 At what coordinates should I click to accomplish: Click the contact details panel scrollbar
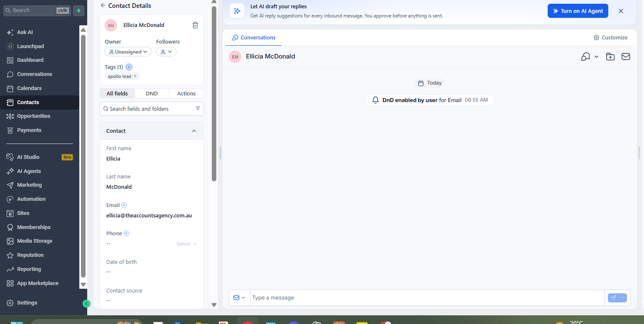[x=214, y=93]
